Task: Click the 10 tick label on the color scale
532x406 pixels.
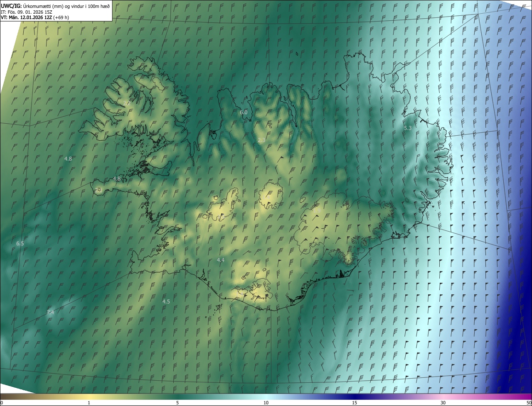Action: tap(266, 403)
